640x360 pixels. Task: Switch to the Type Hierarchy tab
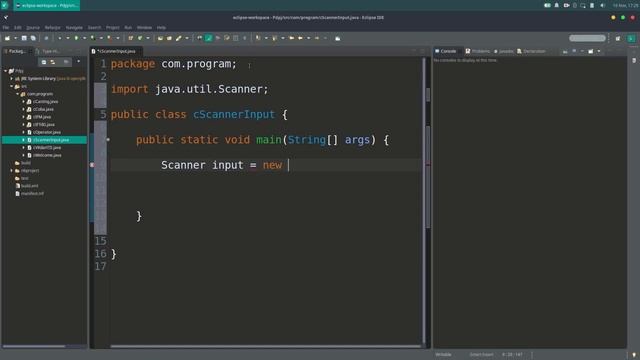[48, 51]
